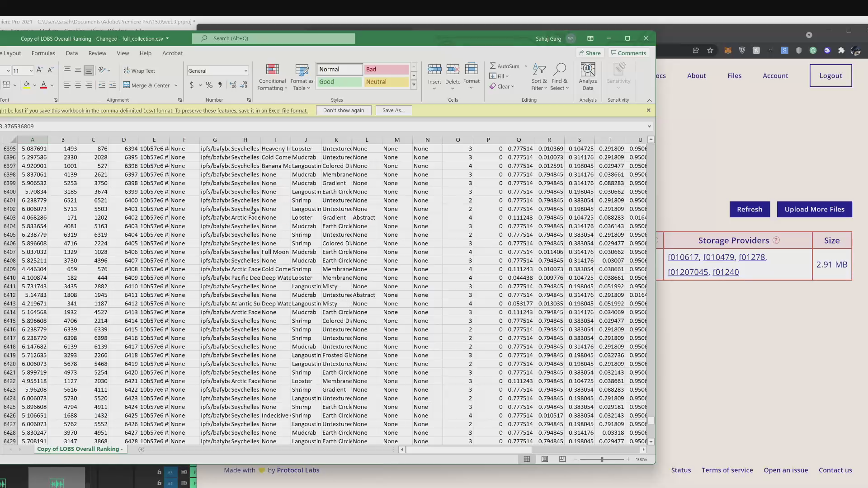This screenshot has height=488, width=868.
Task: Open Conditional Formatting menu
Action: pos(272,77)
